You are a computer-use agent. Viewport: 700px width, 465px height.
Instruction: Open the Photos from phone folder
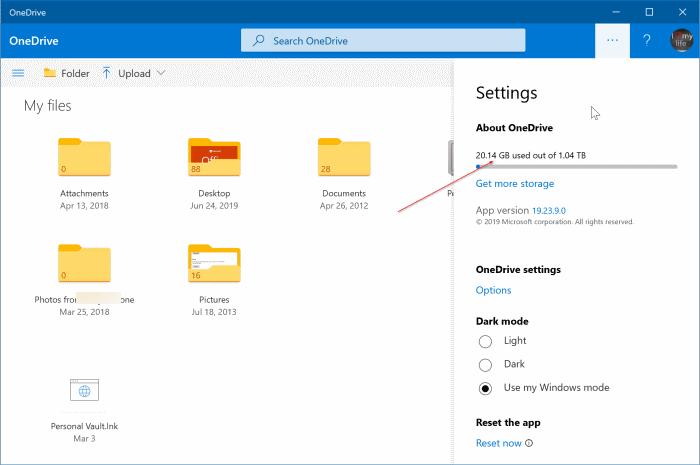pos(84,263)
